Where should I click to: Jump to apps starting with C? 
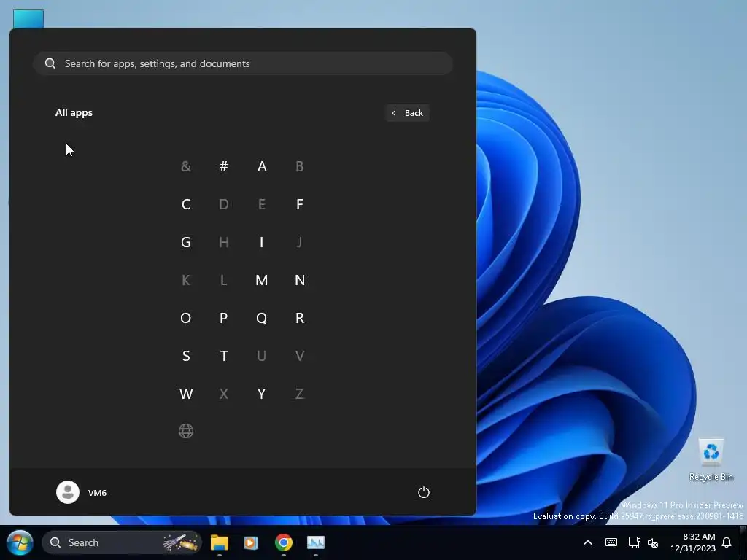tap(186, 204)
